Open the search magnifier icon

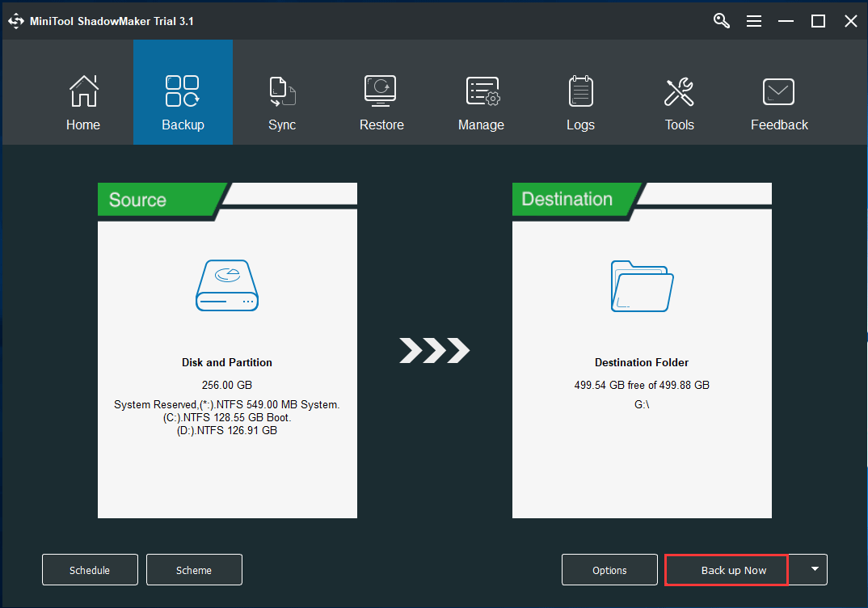tap(721, 20)
